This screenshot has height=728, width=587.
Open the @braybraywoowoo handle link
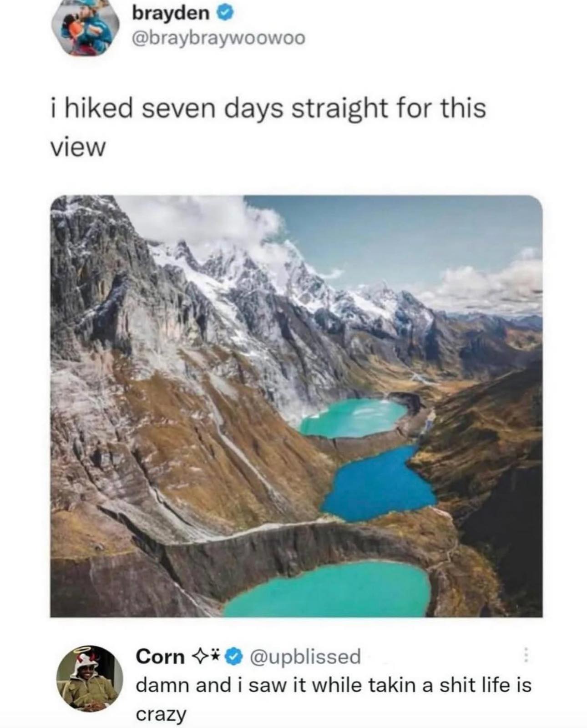pyautogui.click(x=218, y=39)
